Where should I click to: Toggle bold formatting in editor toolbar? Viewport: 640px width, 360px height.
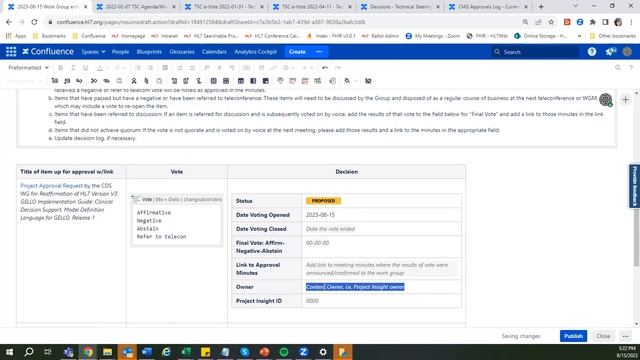pos(60,68)
